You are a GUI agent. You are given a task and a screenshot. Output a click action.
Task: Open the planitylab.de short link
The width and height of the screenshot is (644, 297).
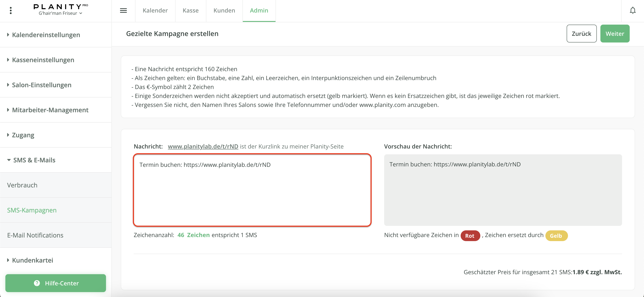[x=203, y=146]
